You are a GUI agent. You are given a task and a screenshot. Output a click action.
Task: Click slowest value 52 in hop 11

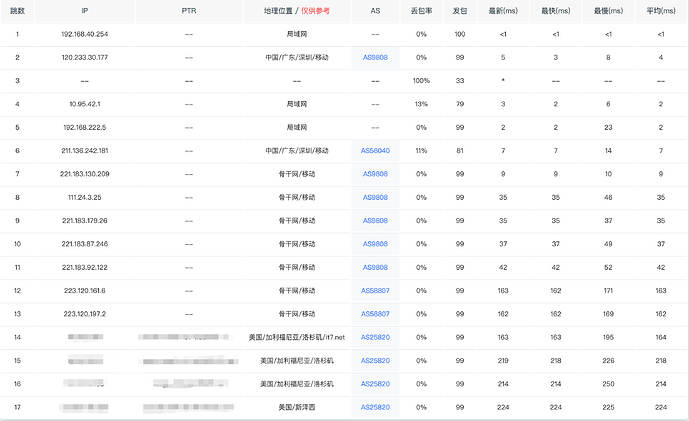point(608,267)
